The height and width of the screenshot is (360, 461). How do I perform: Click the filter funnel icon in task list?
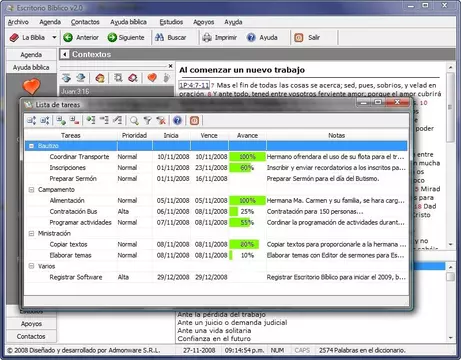coord(148,120)
